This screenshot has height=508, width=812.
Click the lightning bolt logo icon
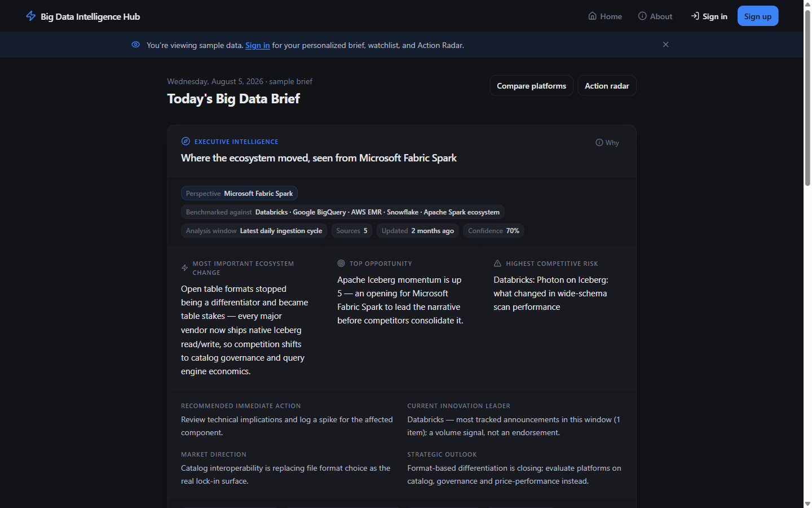[31, 16]
